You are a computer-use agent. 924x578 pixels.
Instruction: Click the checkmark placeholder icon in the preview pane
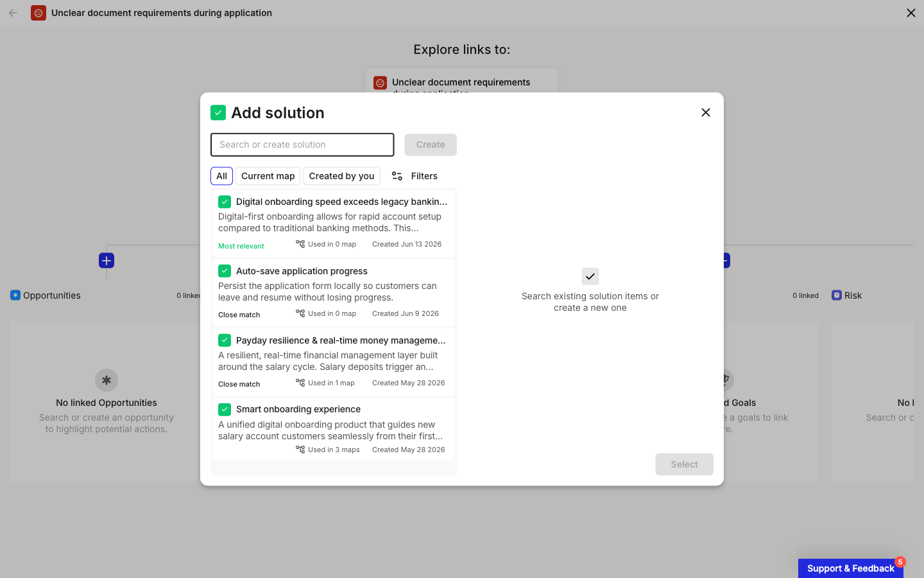590,276
